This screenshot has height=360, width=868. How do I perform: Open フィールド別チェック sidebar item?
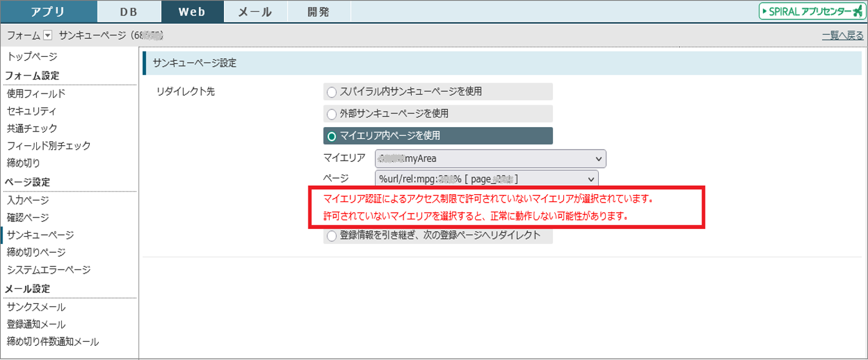click(x=49, y=146)
